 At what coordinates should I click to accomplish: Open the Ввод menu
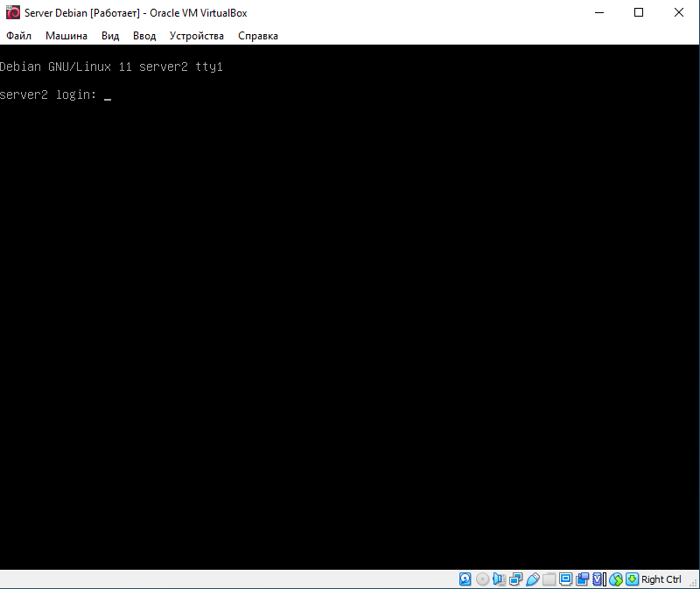pyautogui.click(x=144, y=36)
